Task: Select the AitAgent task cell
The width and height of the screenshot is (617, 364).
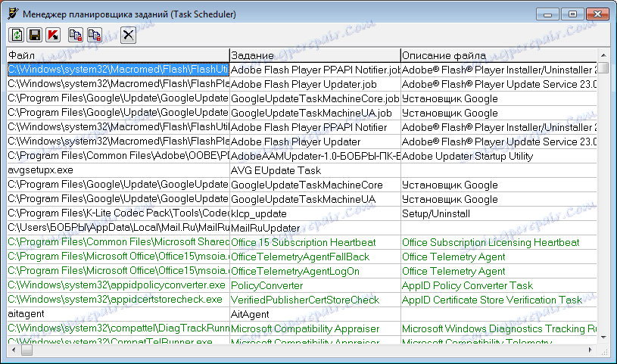Action: coord(315,314)
